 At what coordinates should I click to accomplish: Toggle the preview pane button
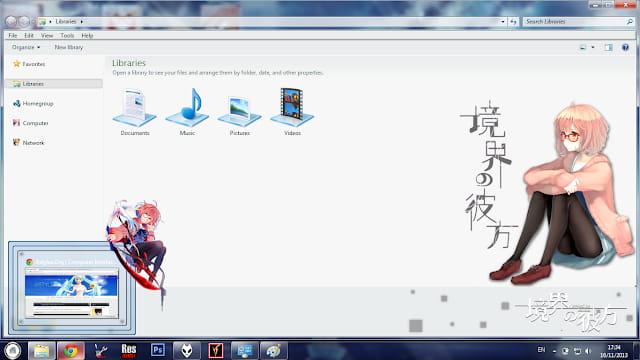[x=608, y=47]
